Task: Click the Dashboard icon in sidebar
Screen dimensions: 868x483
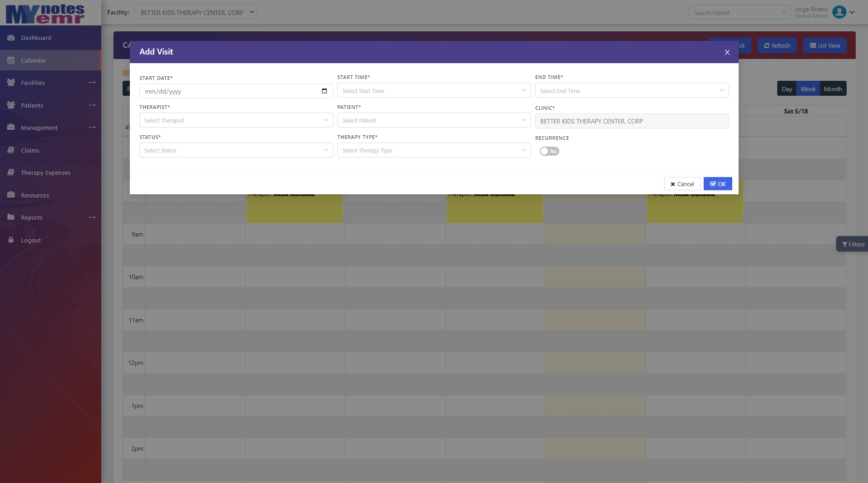Action: 11,38
